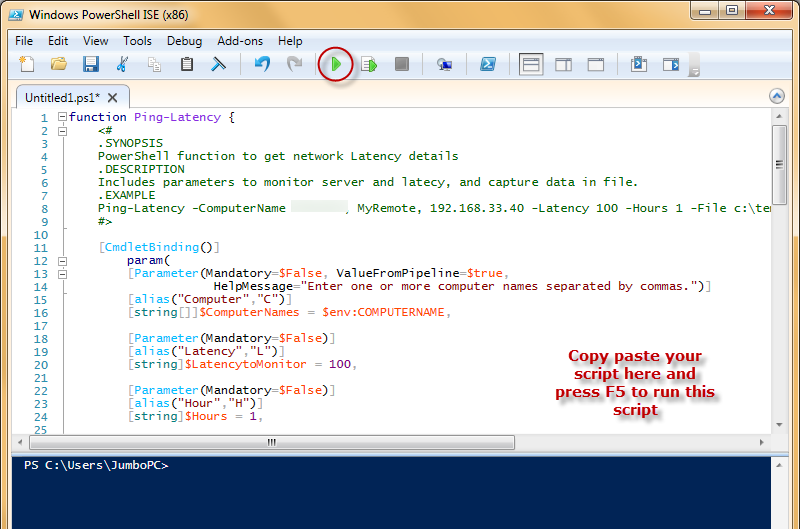The width and height of the screenshot is (800, 529).
Task: Open the View menu
Action: coord(95,41)
